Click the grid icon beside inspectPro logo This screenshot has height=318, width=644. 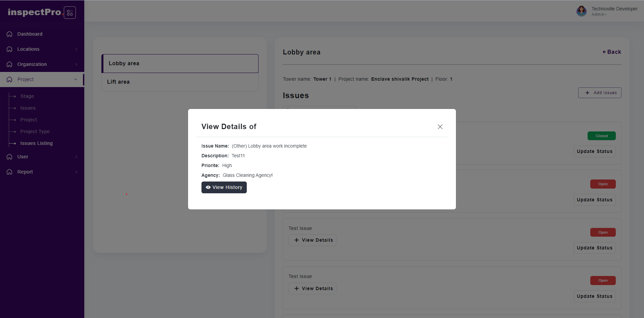click(70, 13)
